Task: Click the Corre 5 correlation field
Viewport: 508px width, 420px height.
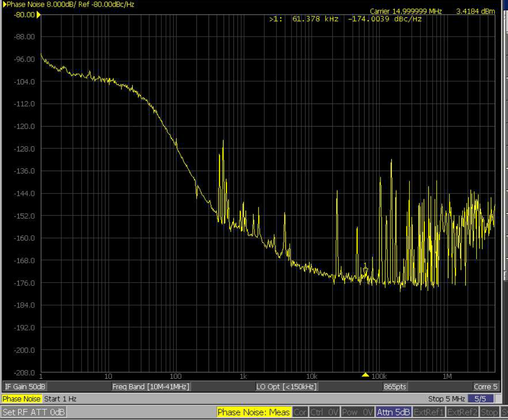Action: click(486, 387)
